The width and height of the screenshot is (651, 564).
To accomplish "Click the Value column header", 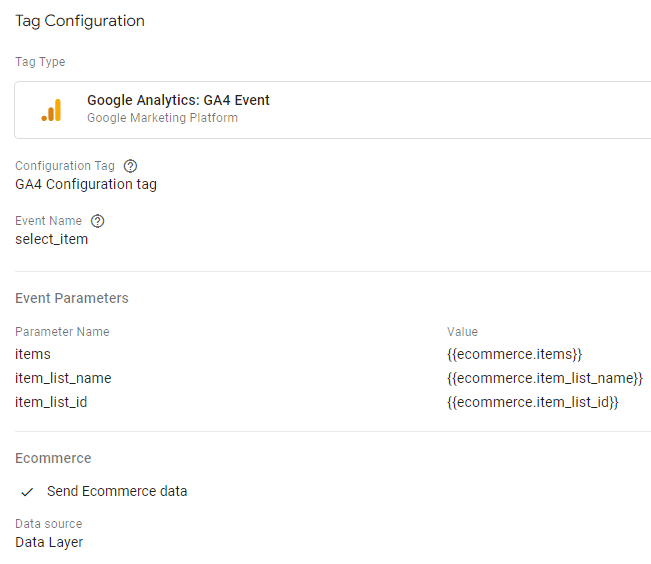I will coord(463,332).
